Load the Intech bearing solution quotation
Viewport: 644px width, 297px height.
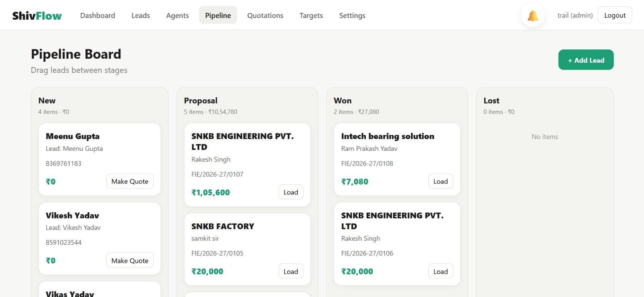(x=440, y=181)
